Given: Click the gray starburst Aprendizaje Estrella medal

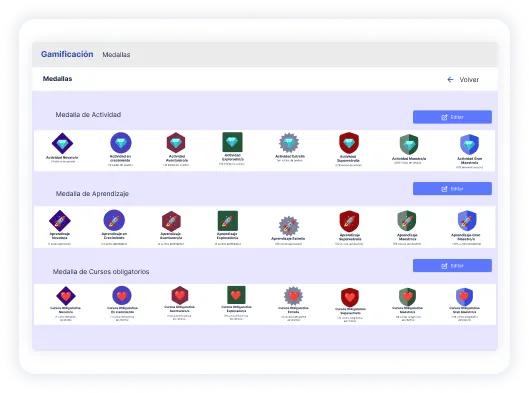Looking at the screenshot, I should (289, 225).
